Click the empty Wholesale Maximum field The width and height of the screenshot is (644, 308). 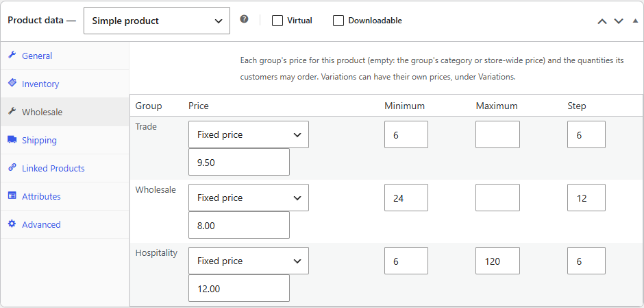pyautogui.click(x=498, y=198)
